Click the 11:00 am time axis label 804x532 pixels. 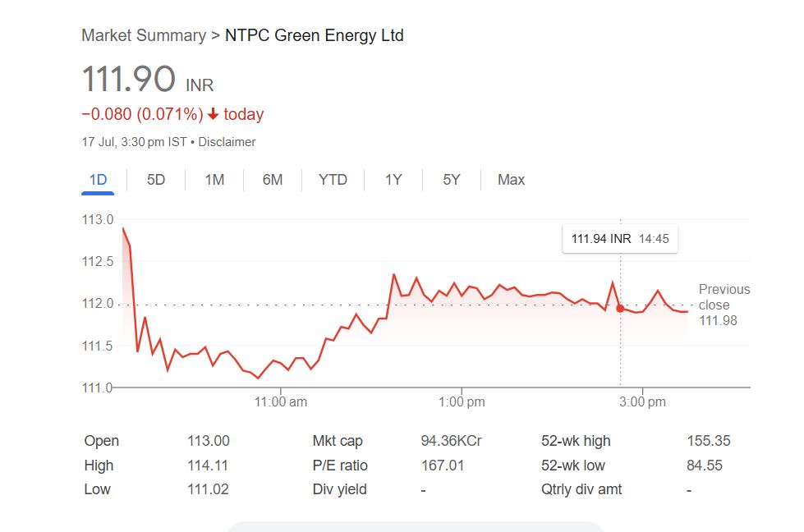coord(281,402)
